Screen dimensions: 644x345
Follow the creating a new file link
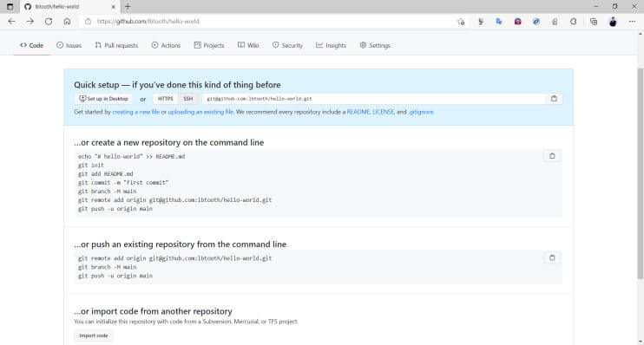pyautogui.click(x=136, y=112)
